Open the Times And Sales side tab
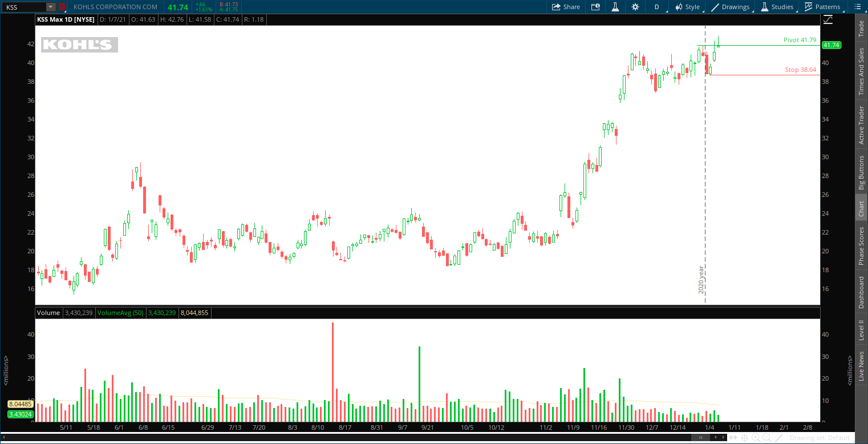 861,71
